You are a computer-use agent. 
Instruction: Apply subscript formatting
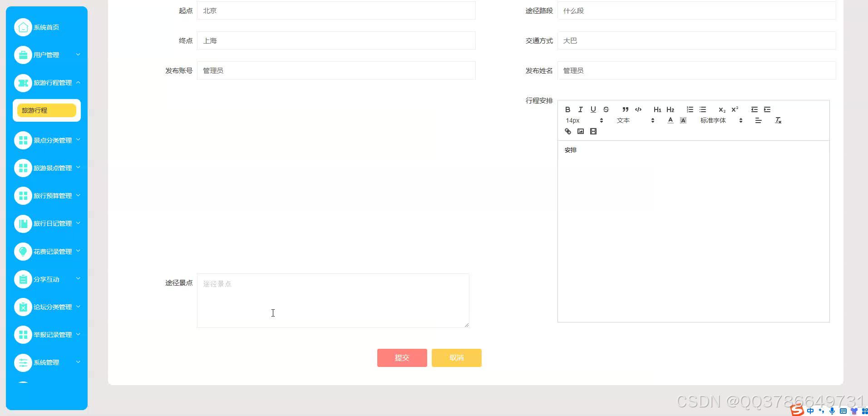pyautogui.click(x=722, y=109)
